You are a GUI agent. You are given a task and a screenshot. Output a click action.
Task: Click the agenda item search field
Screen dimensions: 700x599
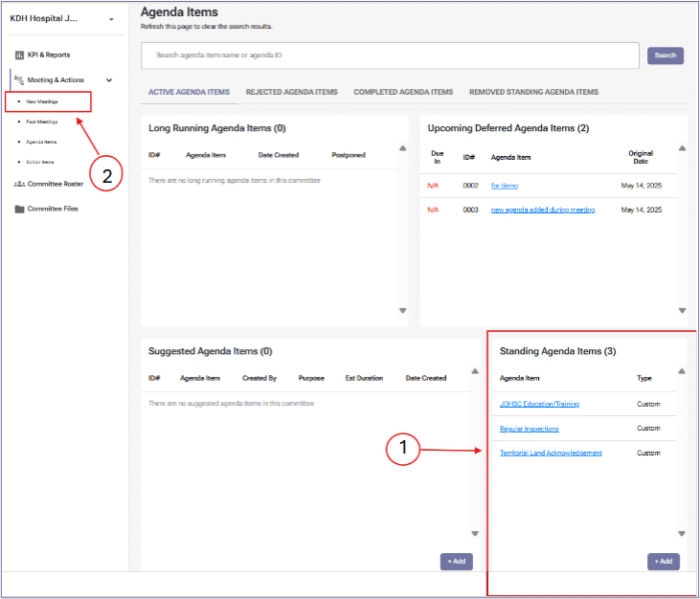(x=390, y=55)
